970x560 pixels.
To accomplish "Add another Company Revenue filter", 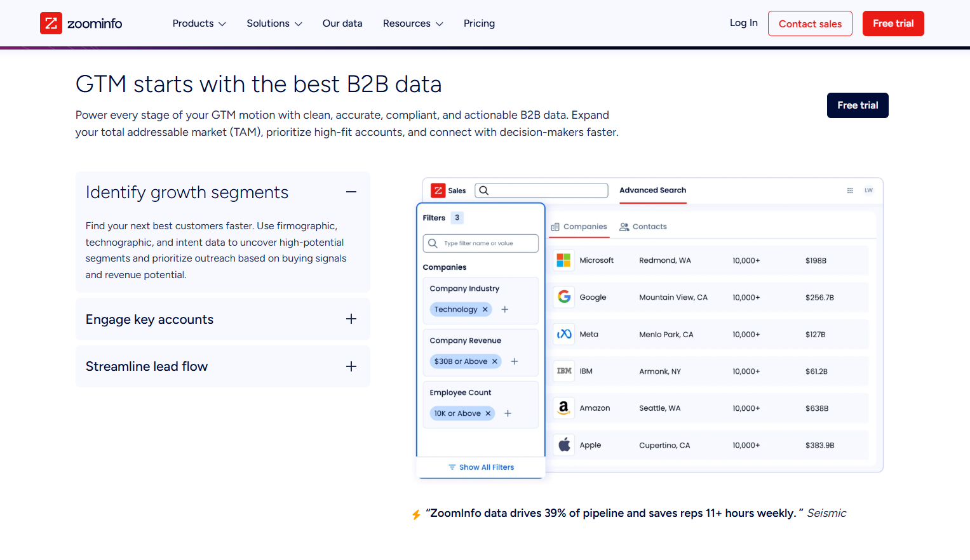I will [x=515, y=361].
